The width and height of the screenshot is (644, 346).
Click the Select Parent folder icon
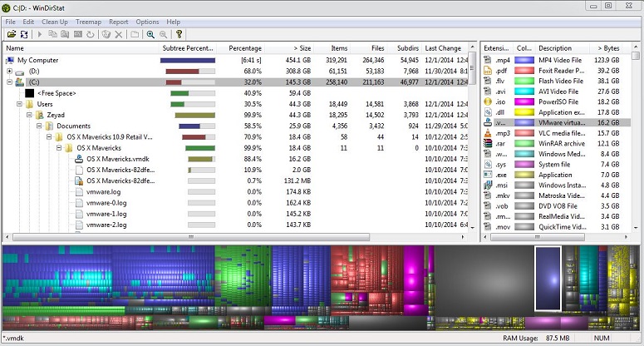tap(135, 35)
